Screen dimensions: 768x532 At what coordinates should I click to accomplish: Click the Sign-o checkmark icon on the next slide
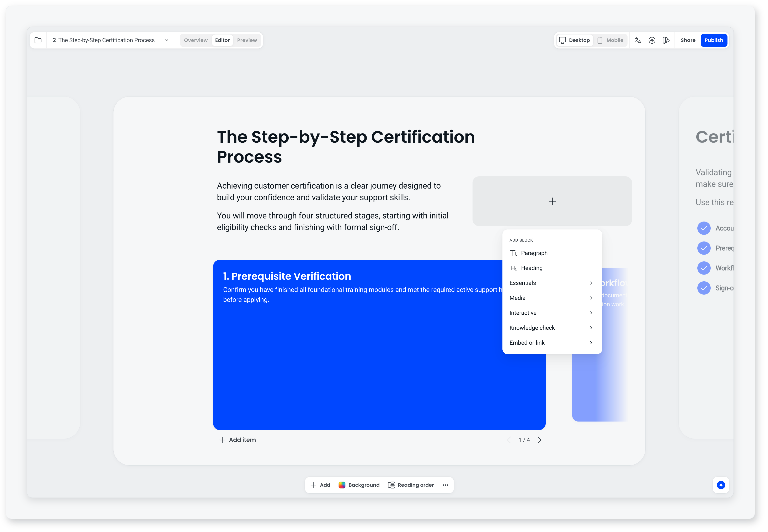[704, 288]
